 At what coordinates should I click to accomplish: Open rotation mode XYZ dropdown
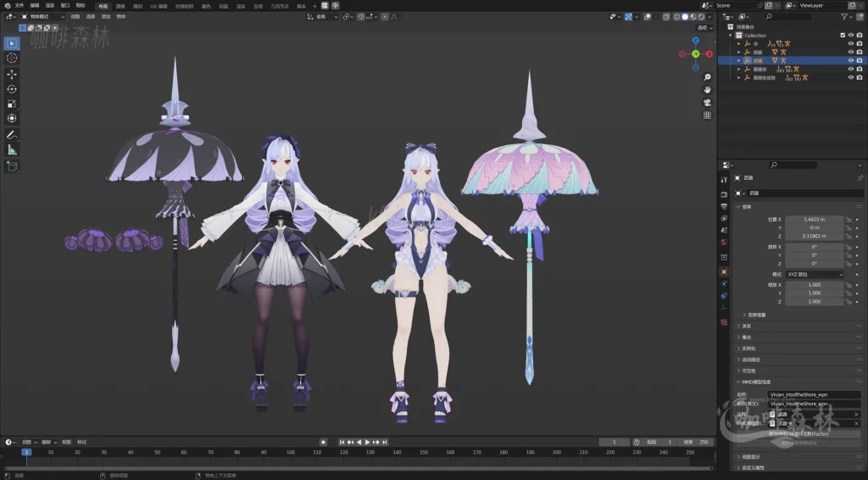[815, 275]
